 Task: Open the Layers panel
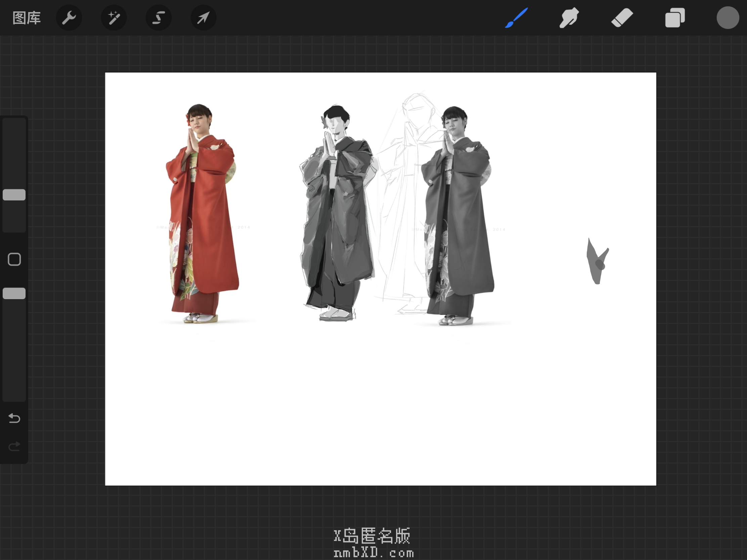click(675, 18)
